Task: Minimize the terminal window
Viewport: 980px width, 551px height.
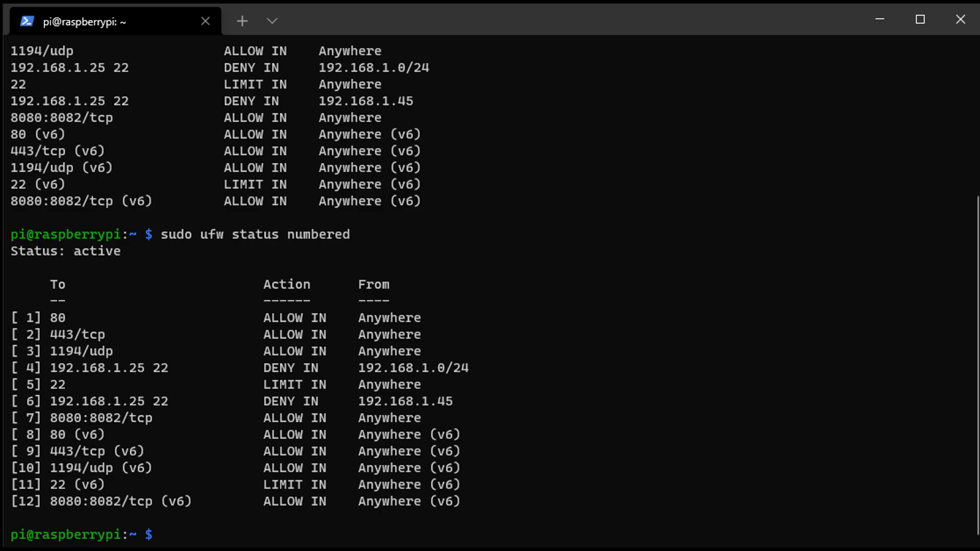Action: tap(879, 19)
